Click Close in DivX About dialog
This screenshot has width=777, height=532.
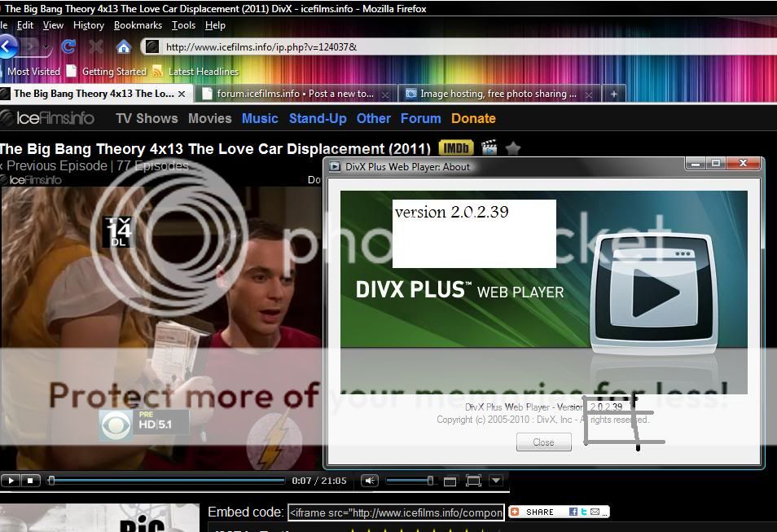[543, 442]
